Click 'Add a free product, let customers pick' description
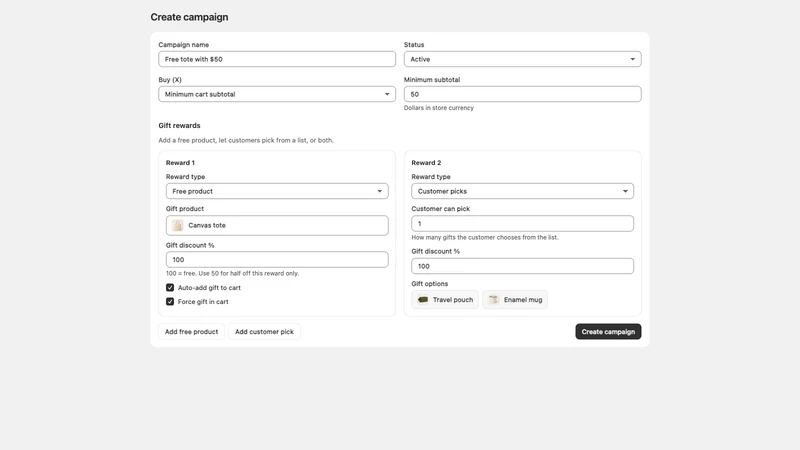The image size is (800, 450). 246,140
